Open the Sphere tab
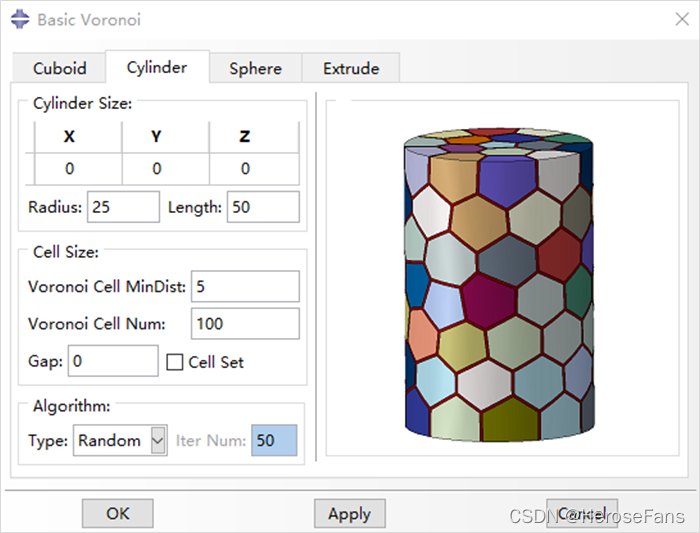This screenshot has width=700, height=533. coord(255,68)
